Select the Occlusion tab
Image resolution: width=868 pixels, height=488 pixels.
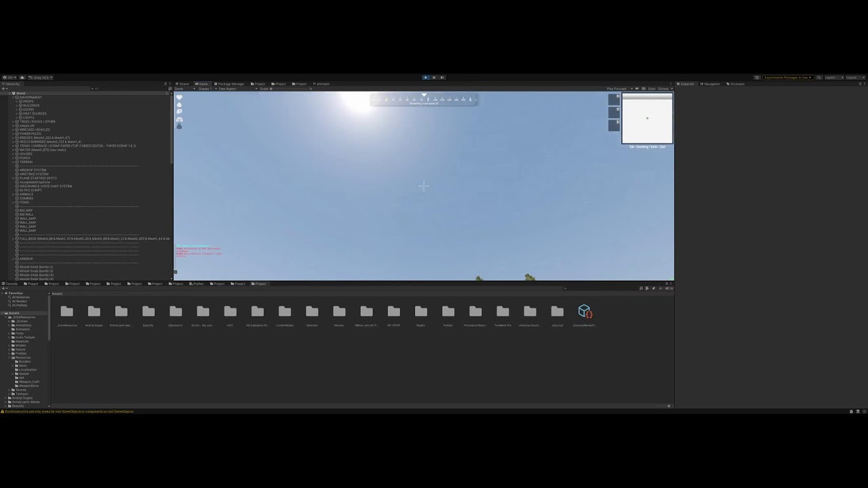click(x=736, y=84)
